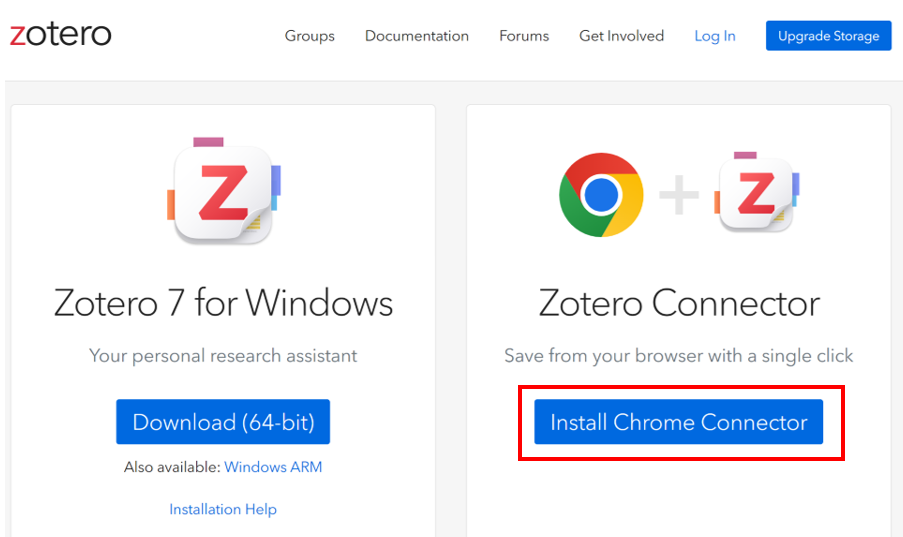
Task: Click the 'Also available:' label
Action: (x=172, y=467)
